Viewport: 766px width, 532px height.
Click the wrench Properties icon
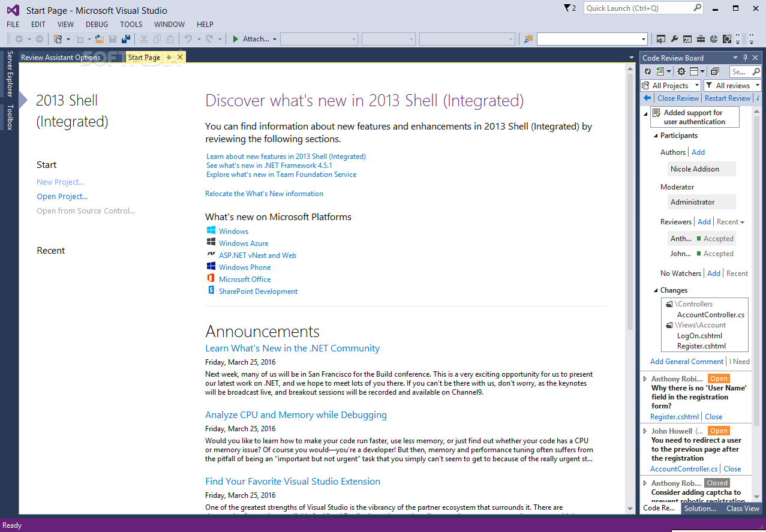674,39
